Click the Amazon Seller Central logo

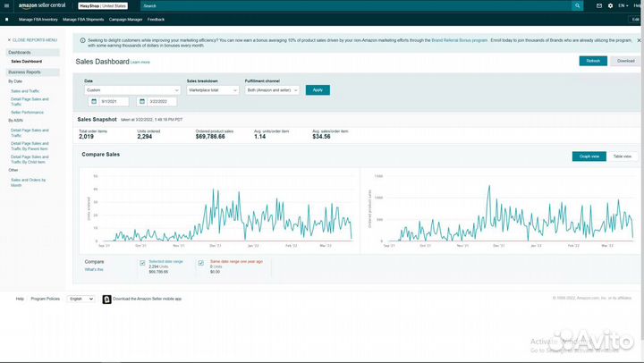click(x=43, y=5)
